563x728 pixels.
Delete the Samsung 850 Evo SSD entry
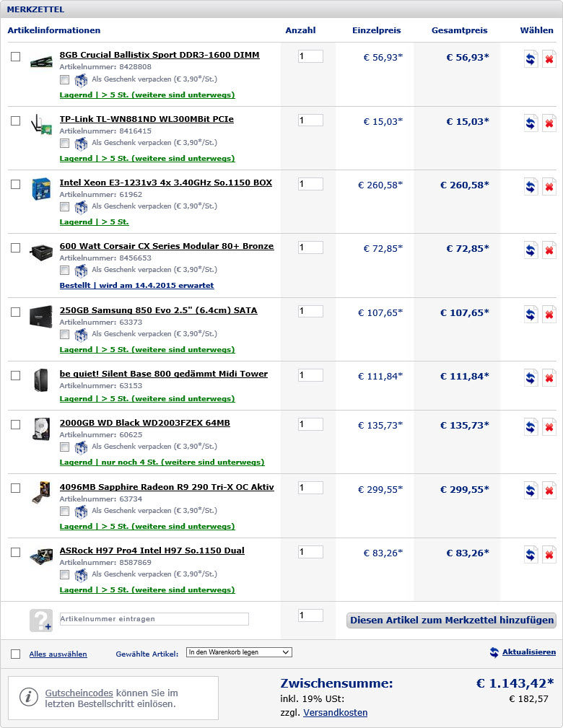pos(549,315)
